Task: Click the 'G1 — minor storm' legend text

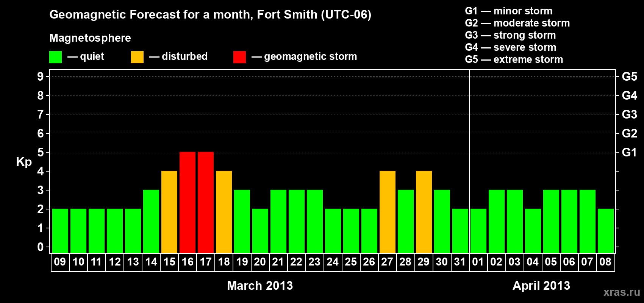Action: tap(509, 11)
